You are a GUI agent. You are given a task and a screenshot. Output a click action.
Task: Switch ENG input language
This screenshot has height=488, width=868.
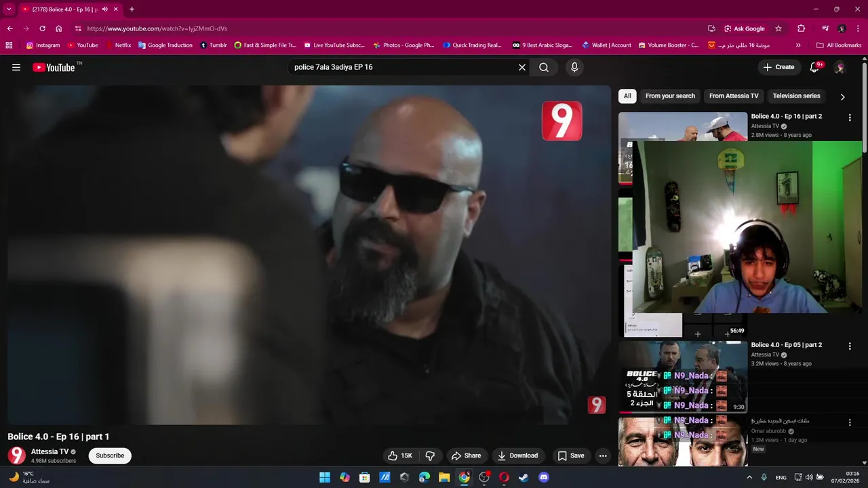[x=781, y=477]
